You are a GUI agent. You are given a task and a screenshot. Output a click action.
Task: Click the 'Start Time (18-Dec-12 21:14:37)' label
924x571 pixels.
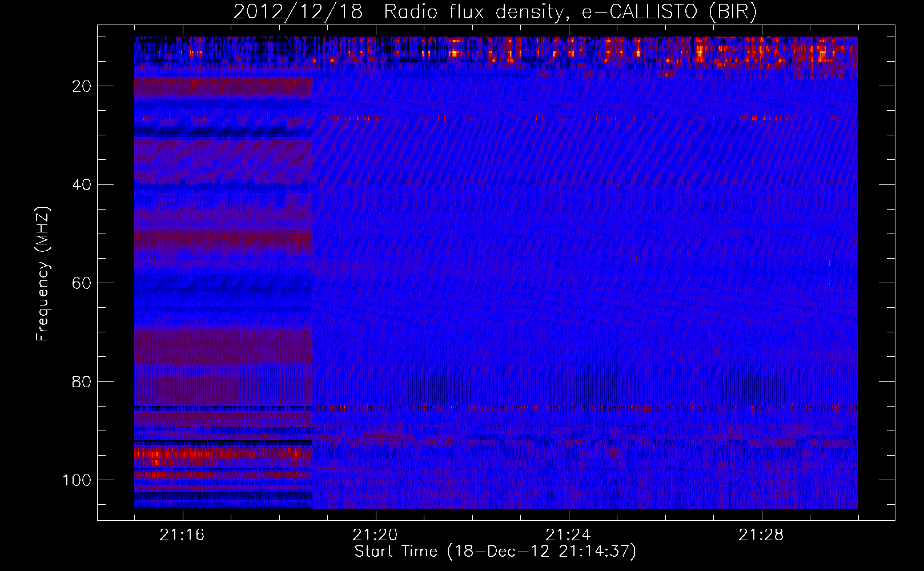coord(495,552)
